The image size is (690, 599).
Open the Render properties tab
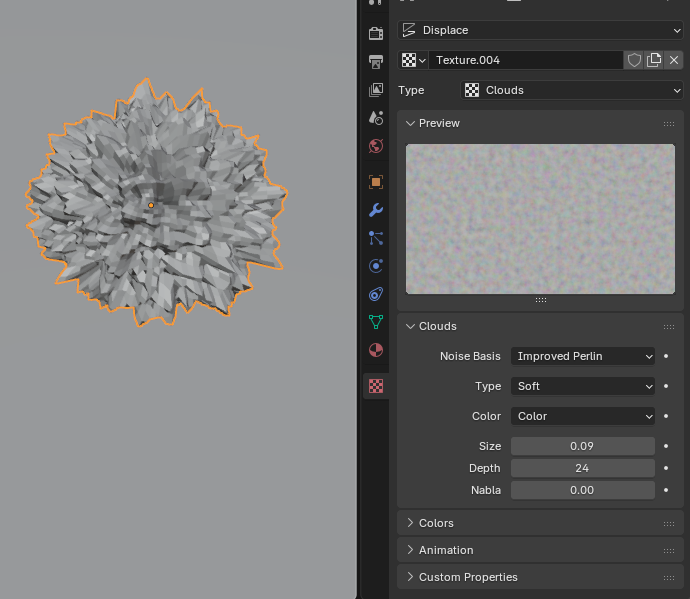click(376, 33)
